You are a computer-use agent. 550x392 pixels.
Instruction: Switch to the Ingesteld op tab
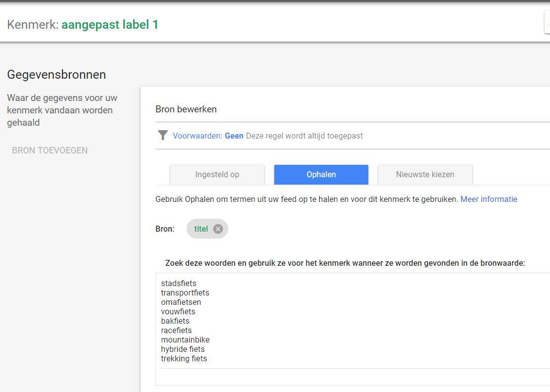[217, 175]
